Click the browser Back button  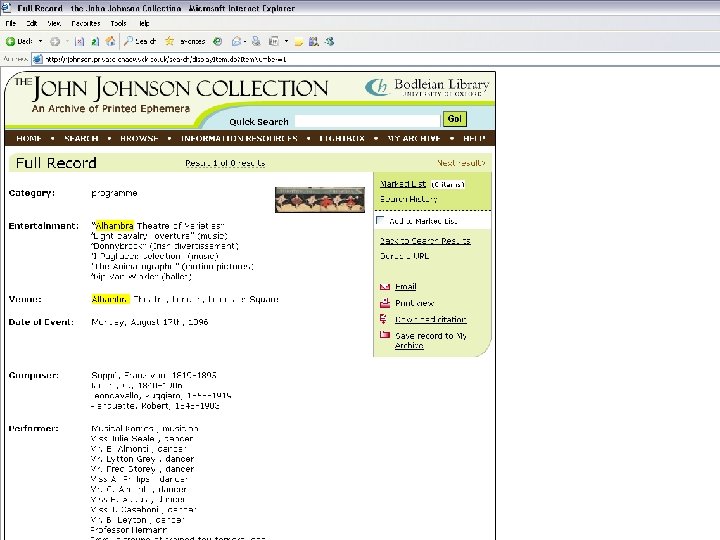click(x=19, y=41)
